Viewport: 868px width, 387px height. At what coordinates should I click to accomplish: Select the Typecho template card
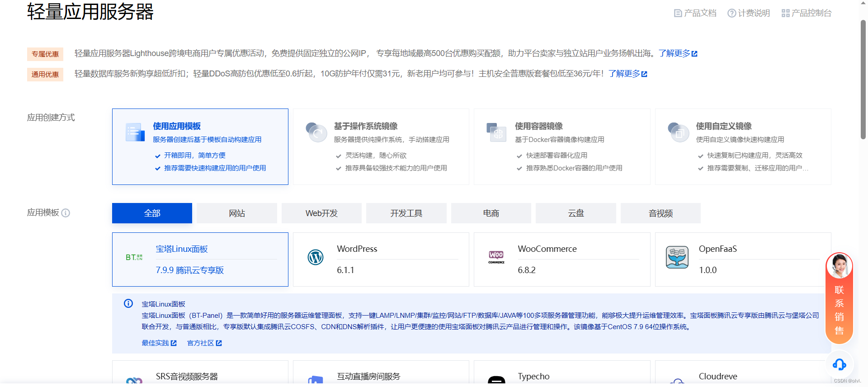point(562,372)
